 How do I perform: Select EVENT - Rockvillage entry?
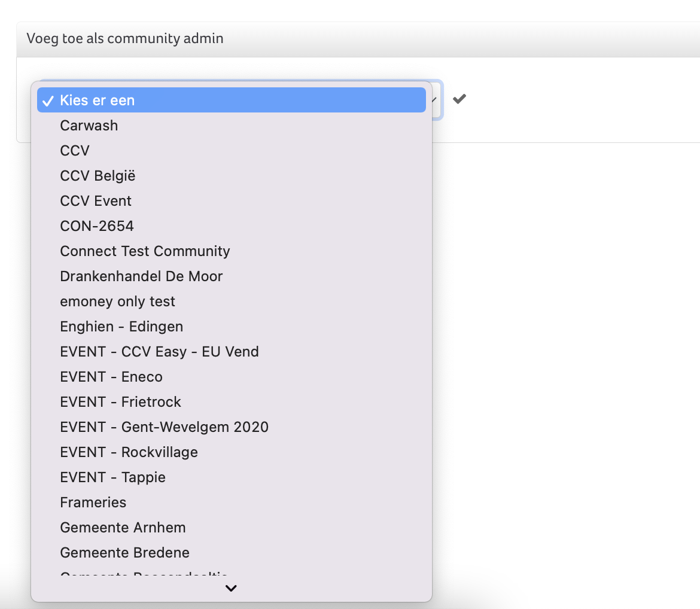coord(232,452)
